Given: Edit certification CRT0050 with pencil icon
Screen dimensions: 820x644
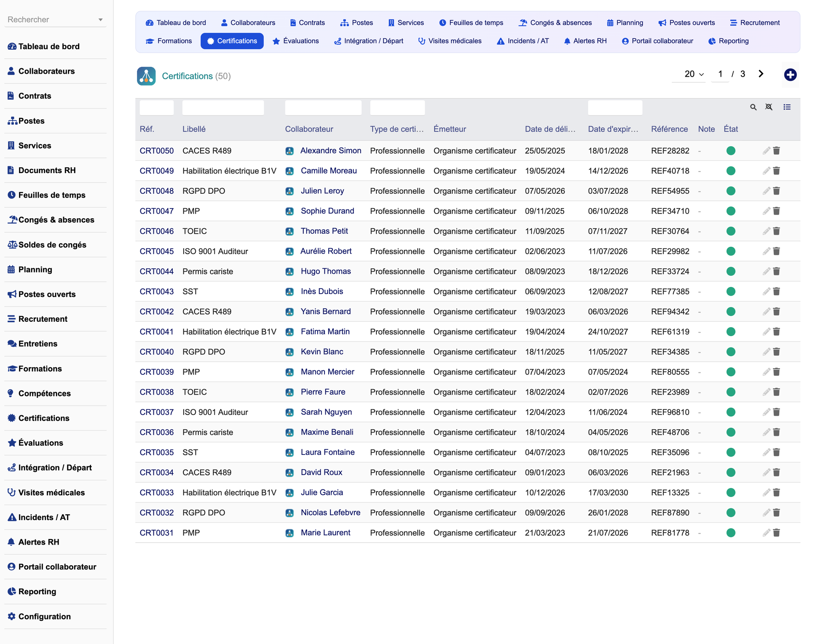Looking at the screenshot, I should coord(766,151).
